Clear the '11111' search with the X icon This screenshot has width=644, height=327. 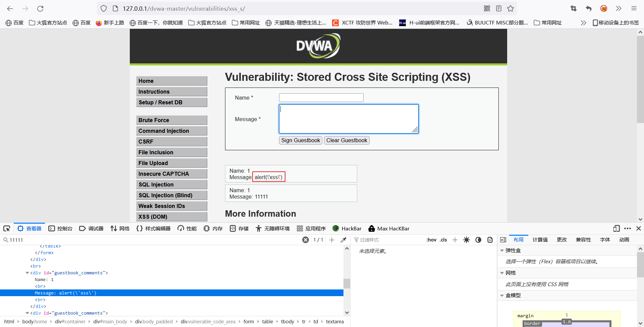(306, 240)
